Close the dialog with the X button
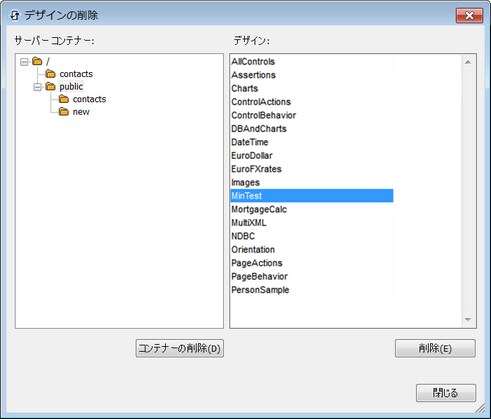Screen dimensions: 491x419 coord(469,15)
